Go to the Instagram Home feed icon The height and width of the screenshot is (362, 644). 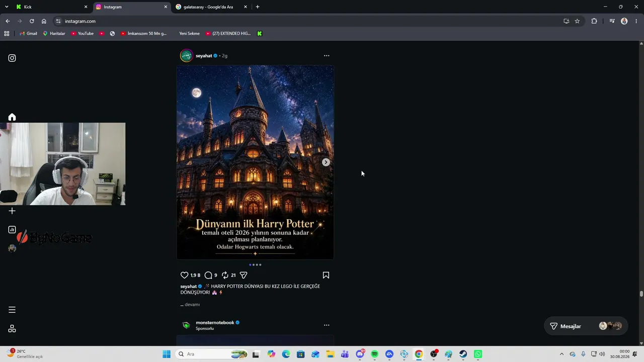point(12,117)
